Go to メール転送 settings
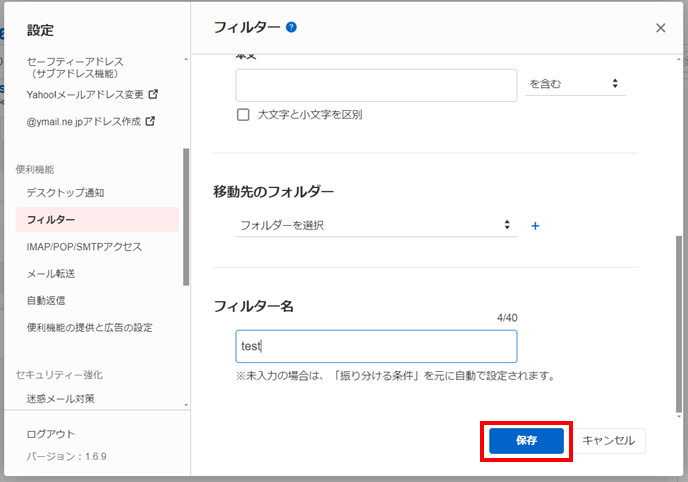This screenshot has height=482, width=688. tap(52, 273)
